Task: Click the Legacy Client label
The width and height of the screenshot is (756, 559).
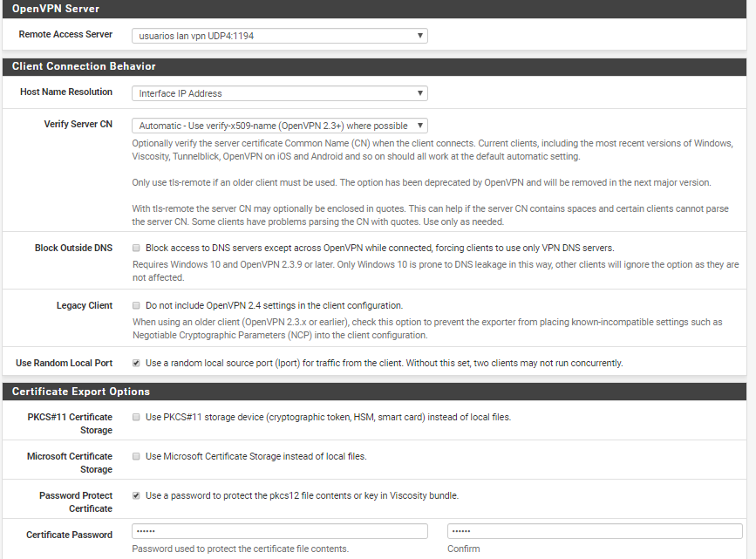Action: 85,305
